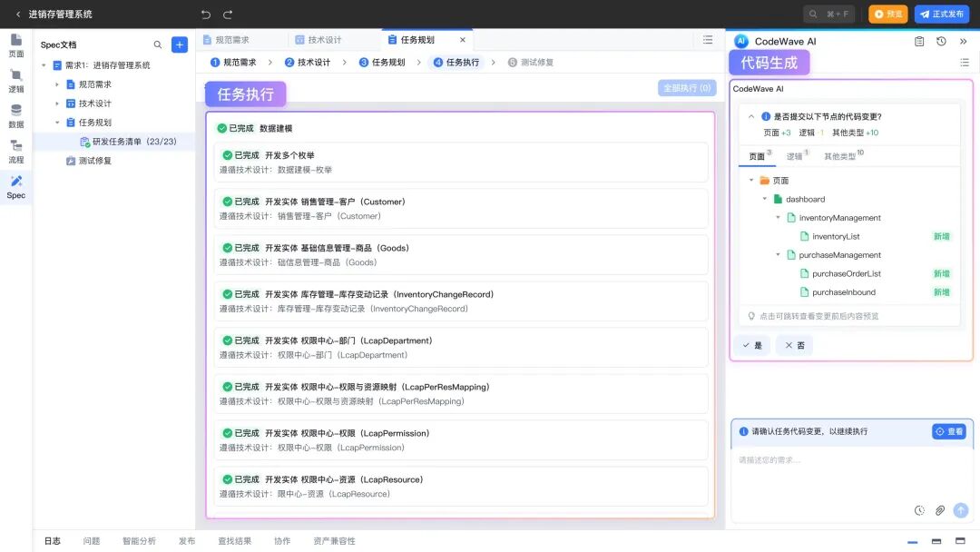Send message with up-arrow button
The height and width of the screenshot is (552, 980).
tap(961, 511)
